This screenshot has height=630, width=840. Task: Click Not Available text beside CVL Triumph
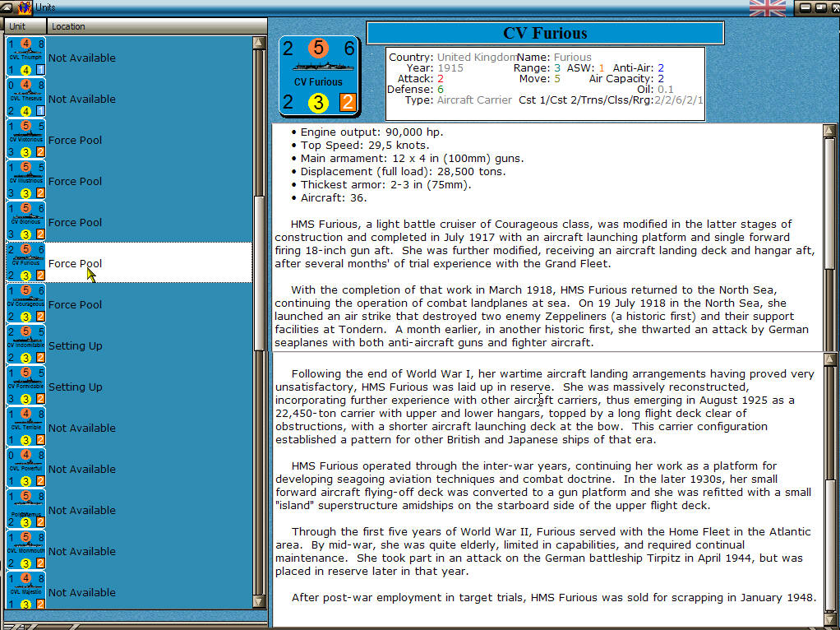82,58
